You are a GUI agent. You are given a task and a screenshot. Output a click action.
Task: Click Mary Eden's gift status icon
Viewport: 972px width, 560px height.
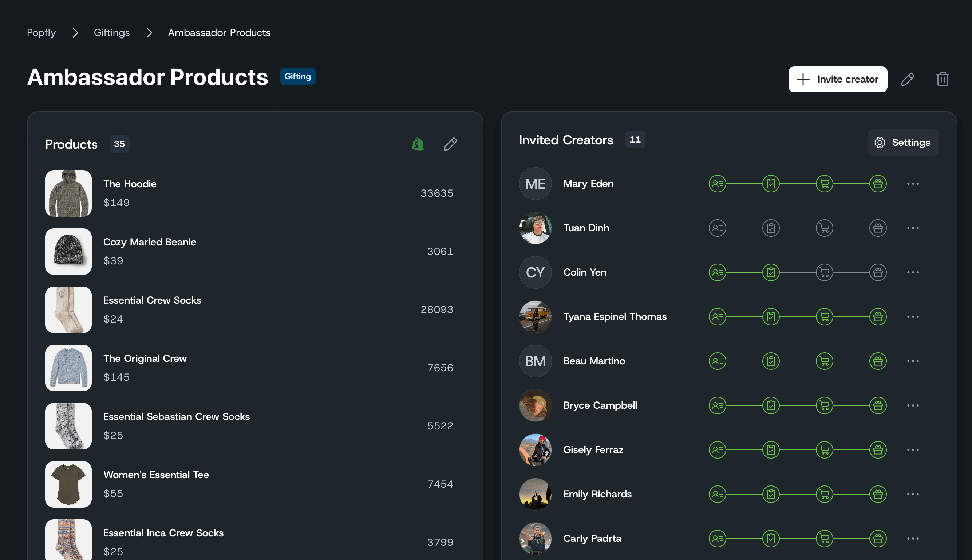[x=877, y=184]
